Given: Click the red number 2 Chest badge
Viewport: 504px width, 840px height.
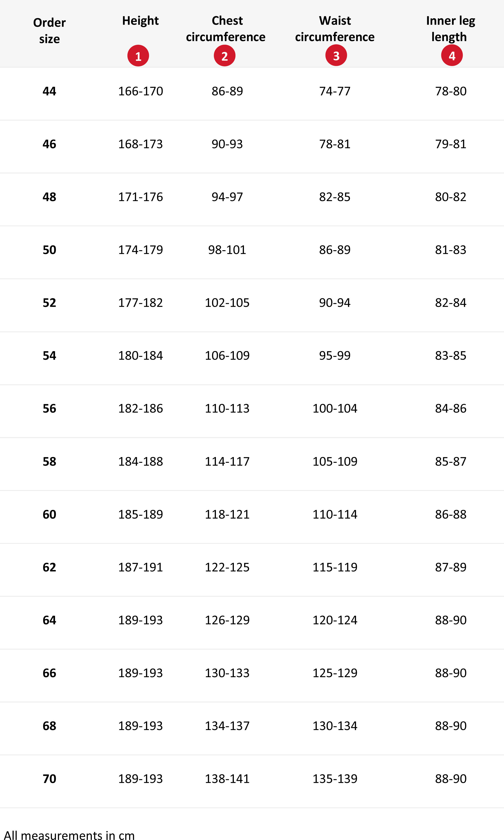Looking at the screenshot, I should (225, 56).
